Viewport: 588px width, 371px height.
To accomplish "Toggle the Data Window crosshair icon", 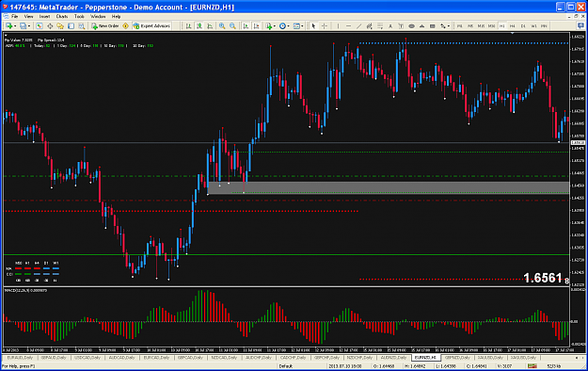I will [x=50, y=26].
